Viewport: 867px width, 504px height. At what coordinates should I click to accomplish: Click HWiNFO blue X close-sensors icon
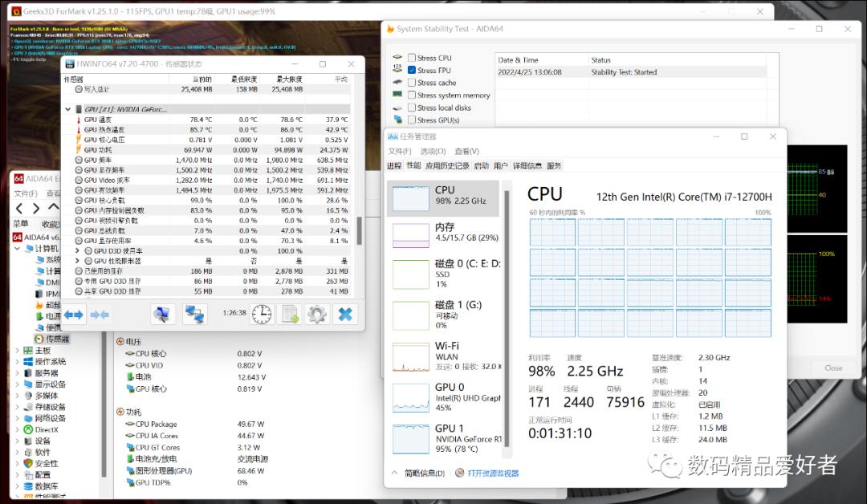(345, 315)
